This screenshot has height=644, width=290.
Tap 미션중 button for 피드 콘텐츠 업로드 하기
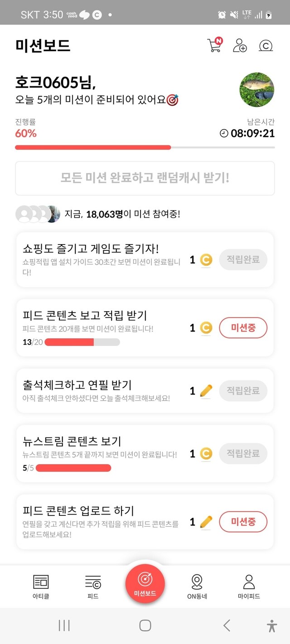coord(243,522)
